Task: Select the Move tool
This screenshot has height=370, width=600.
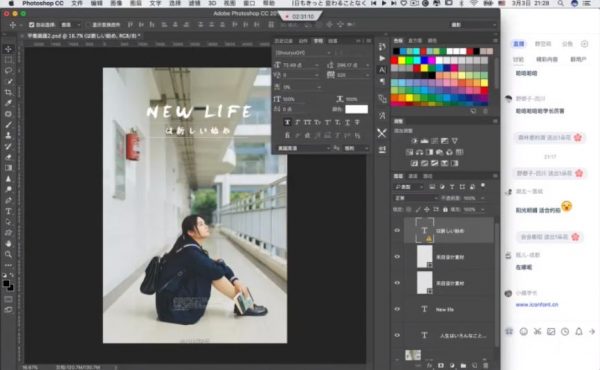Action: point(8,49)
